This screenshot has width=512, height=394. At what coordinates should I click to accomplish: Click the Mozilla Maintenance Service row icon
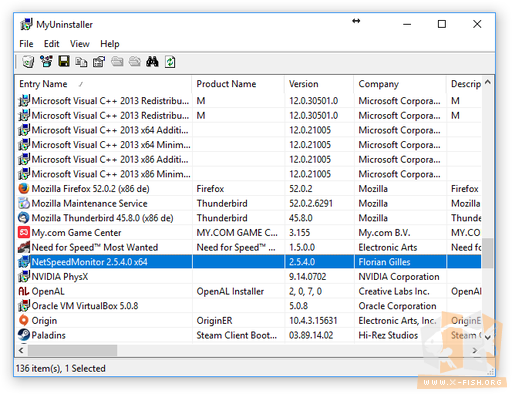tap(24, 203)
